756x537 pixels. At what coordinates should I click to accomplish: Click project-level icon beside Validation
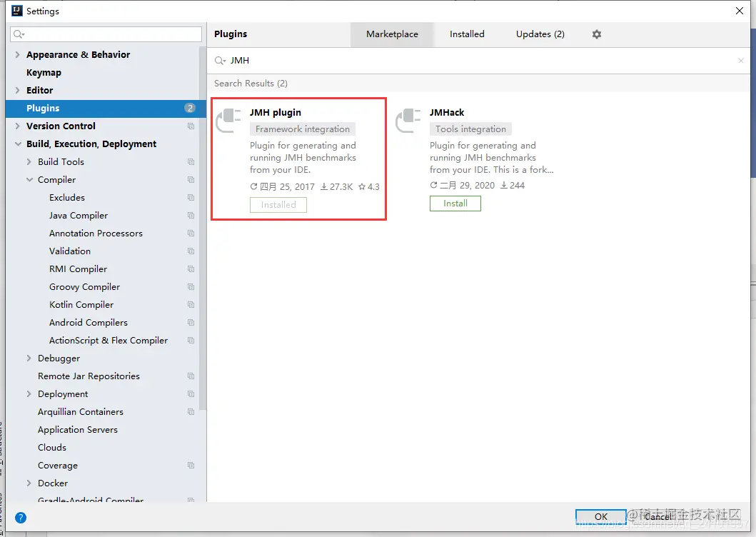click(x=191, y=251)
